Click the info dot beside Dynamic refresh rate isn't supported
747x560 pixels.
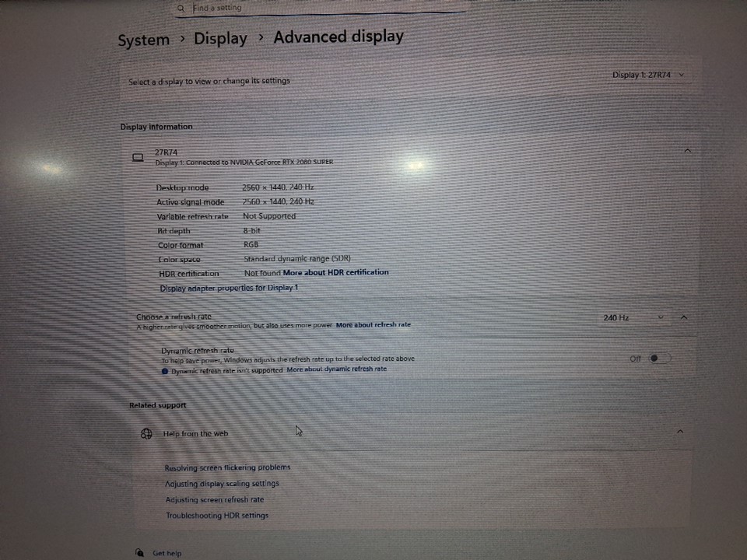pyautogui.click(x=165, y=371)
